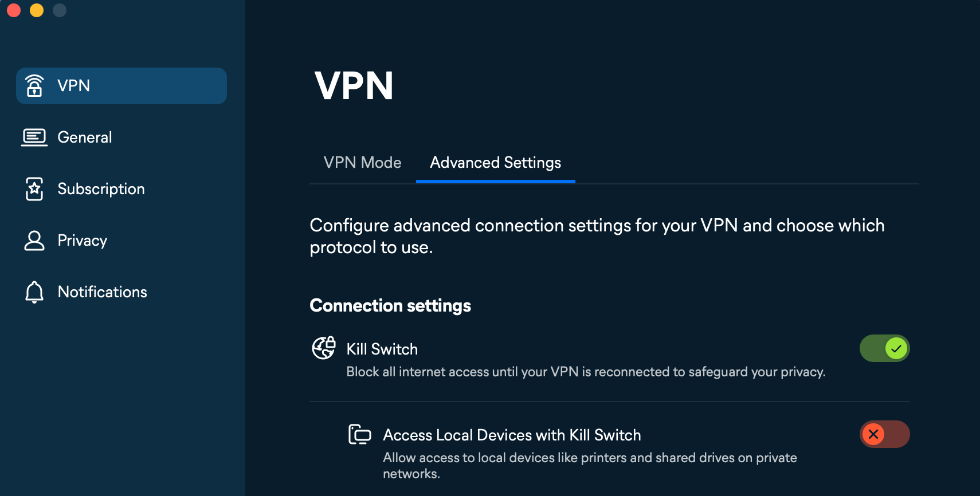Click the green checkmark inside Kill Switch toggle
This screenshot has width=980, height=496.
click(x=895, y=348)
